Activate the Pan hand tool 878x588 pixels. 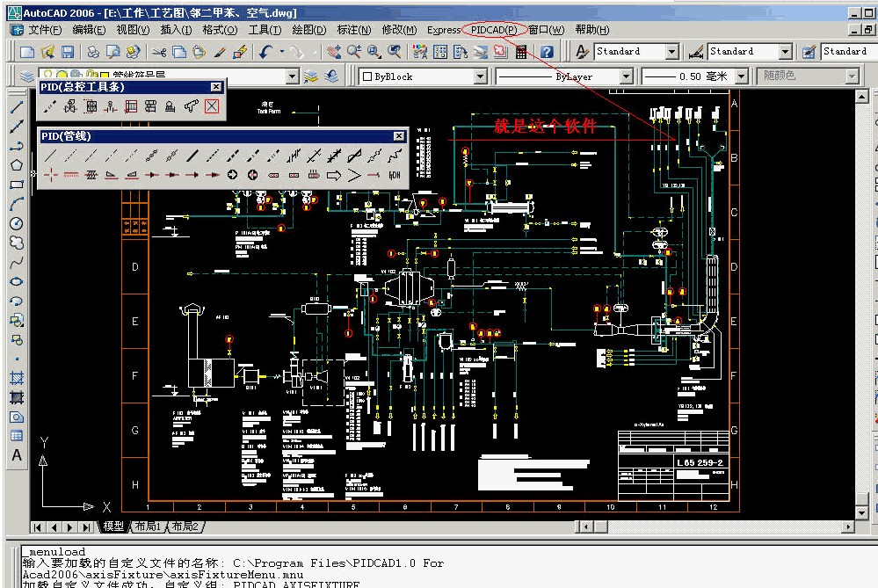coord(334,52)
